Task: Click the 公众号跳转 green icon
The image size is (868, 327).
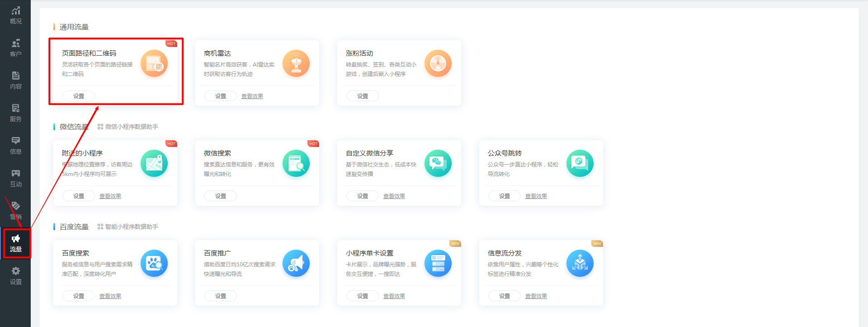Action: pos(580,163)
